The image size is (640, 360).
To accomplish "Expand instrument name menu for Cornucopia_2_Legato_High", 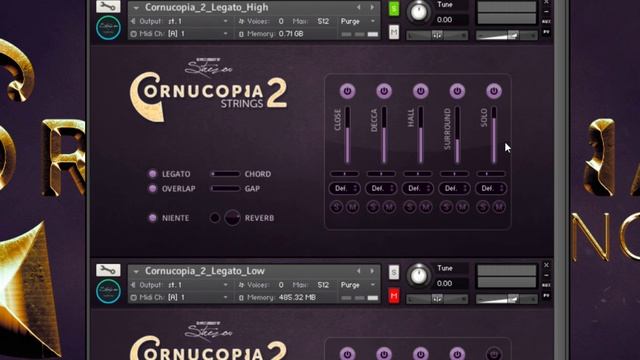I will tap(136, 8).
